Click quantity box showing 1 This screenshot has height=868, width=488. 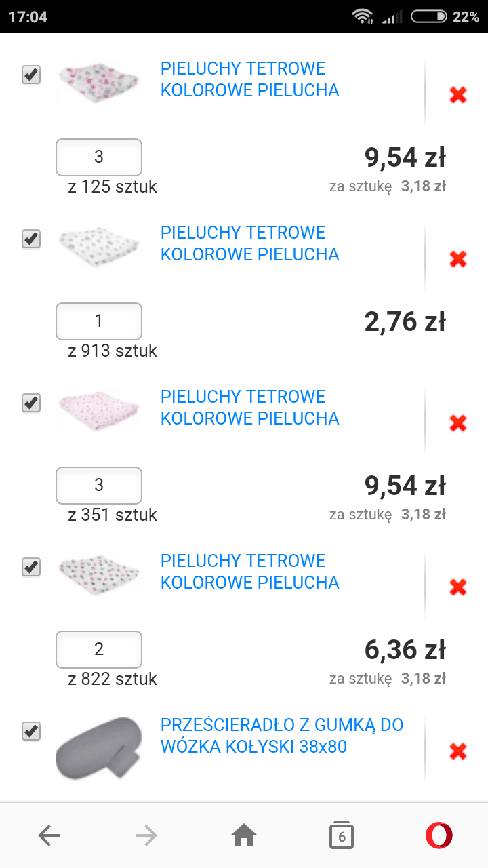click(99, 321)
